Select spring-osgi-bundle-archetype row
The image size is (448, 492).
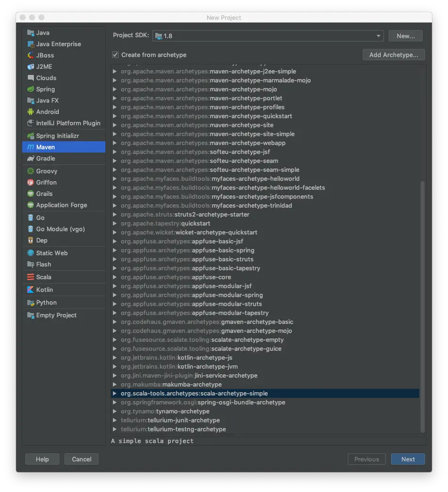coord(265,402)
